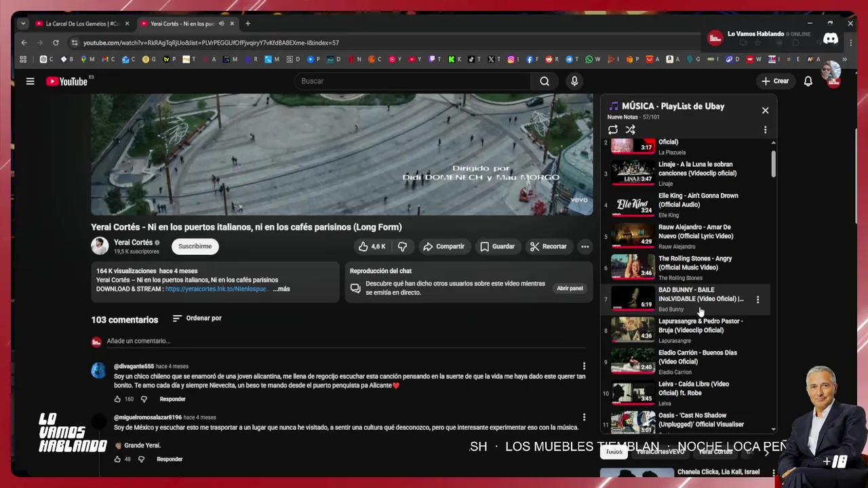Play Oasis - Cast No Shadow item
868x488 pixels.
[x=685, y=421]
